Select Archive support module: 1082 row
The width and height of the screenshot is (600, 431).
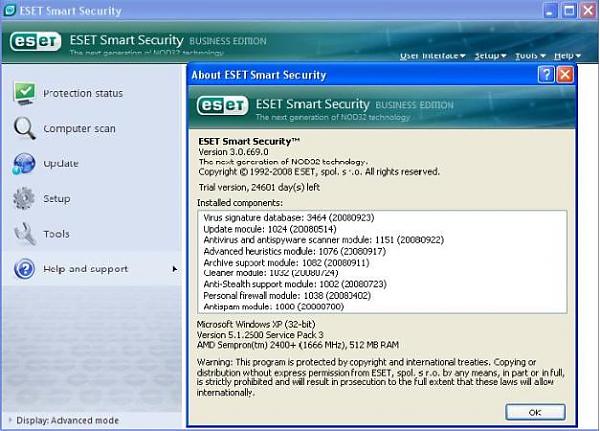pyautogui.click(x=287, y=263)
